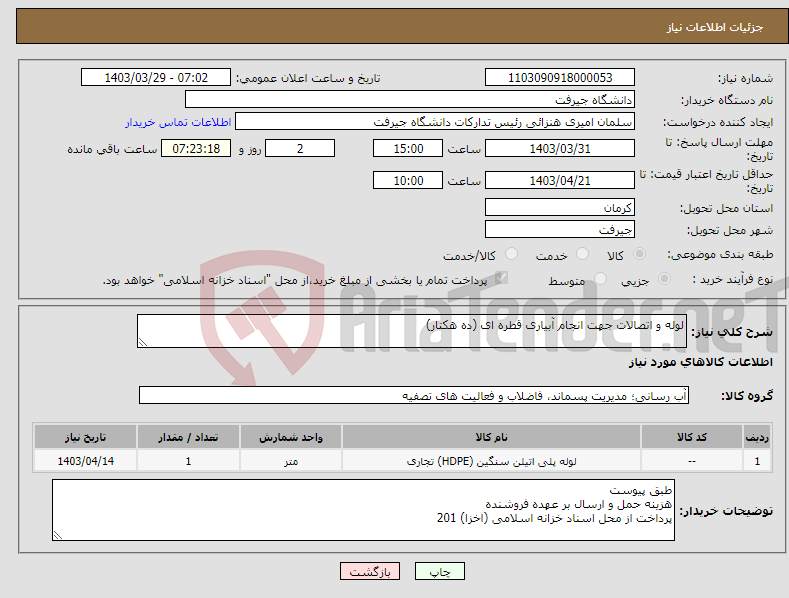Select the خدمت radio button
This screenshot has height=598, width=789.
[582, 254]
